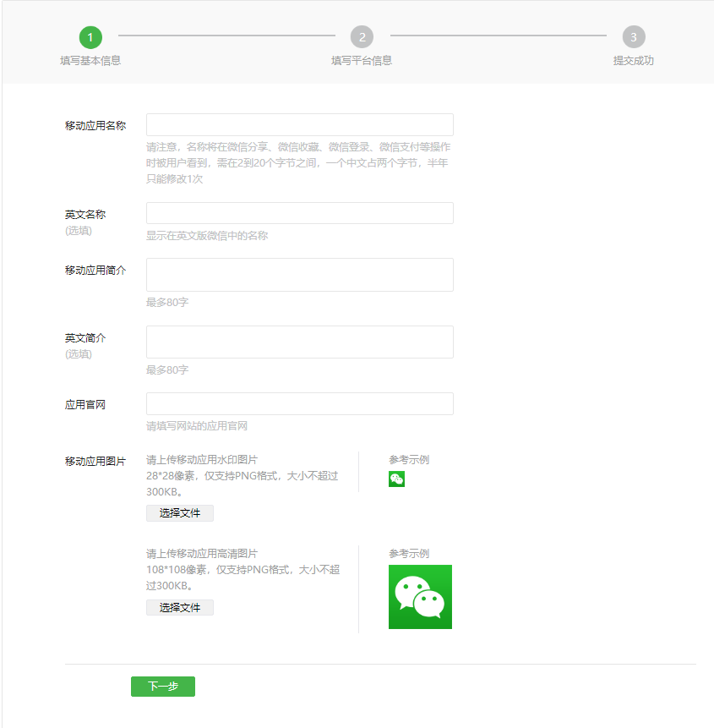Viewport: 714px width, 728px height.
Task: Select the 填写平台信息 step label
Action: pos(362,61)
